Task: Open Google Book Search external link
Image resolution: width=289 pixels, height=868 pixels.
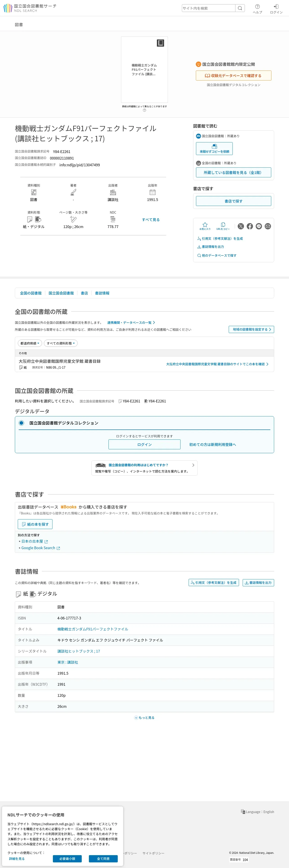Action: pos(41,548)
